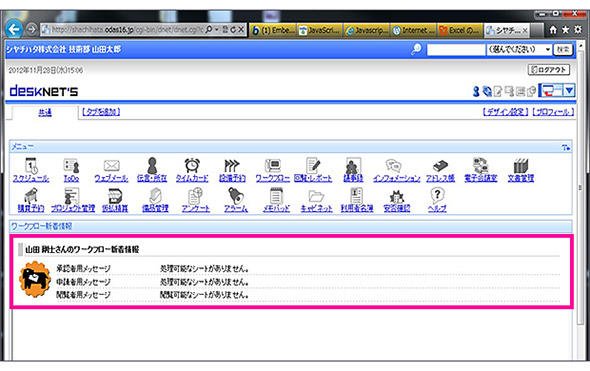Click the 承認者用メッセージ row text
The image size is (590, 371).
click(x=83, y=269)
